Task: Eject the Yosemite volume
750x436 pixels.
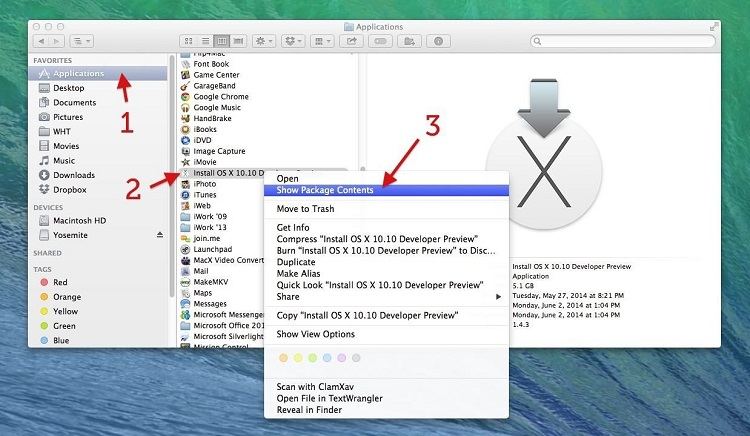Action: click(x=160, y=235)
